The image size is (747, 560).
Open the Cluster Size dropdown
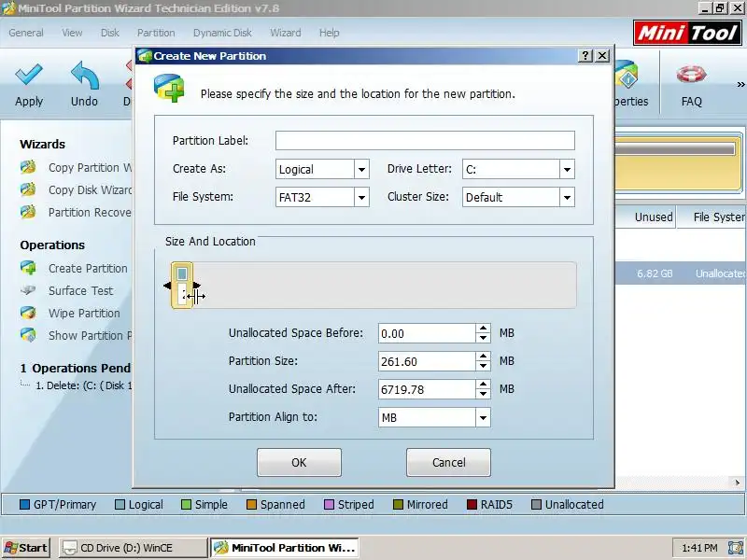pos(567,197)
